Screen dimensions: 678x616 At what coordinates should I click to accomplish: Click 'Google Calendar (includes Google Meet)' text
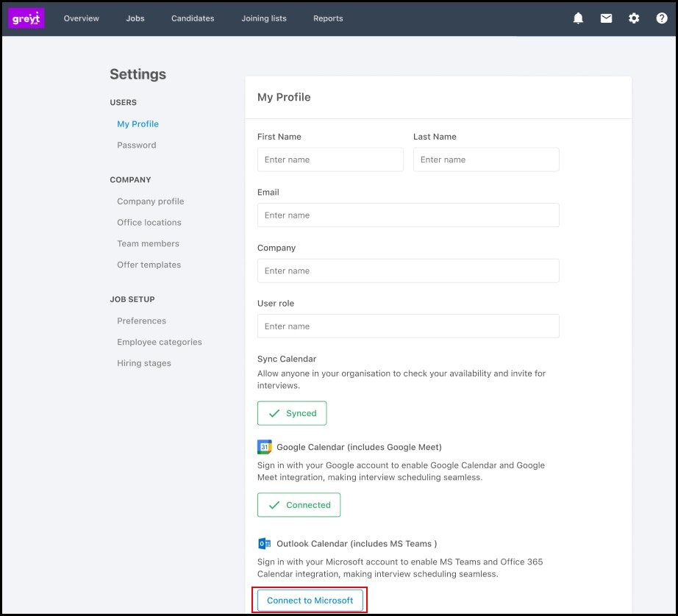(360, 448)
